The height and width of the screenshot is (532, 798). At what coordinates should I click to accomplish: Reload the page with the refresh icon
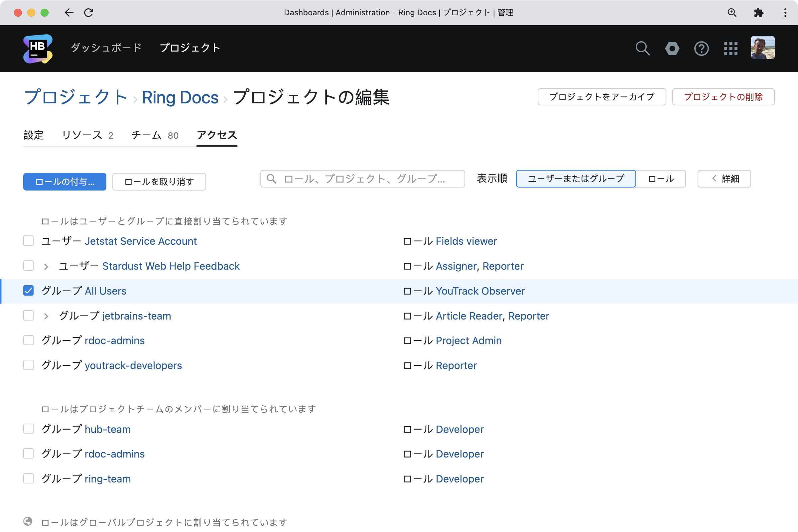click(89, 13)
